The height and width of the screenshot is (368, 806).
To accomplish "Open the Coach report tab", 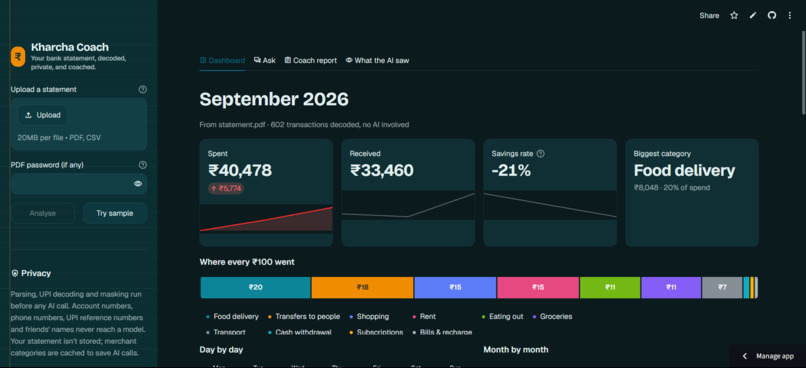I will [x=310, y=61].
